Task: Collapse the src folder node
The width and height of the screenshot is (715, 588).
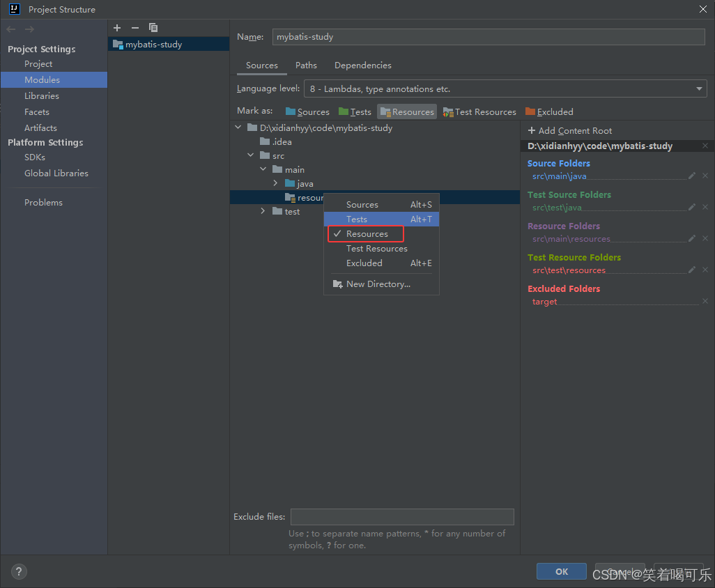Action: pyautogui.click(x=250, y=155)
